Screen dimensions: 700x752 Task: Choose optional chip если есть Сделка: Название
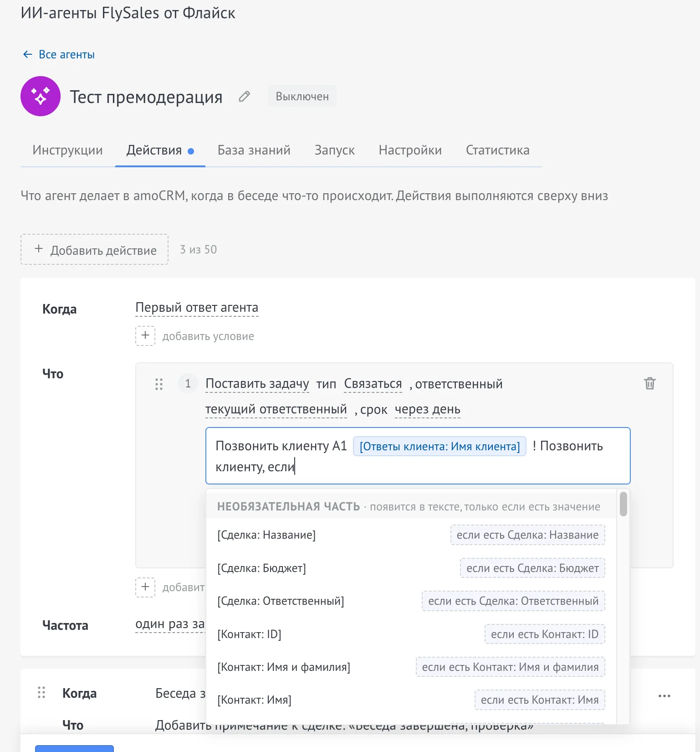pyautogui.click(x=528, y=535)
